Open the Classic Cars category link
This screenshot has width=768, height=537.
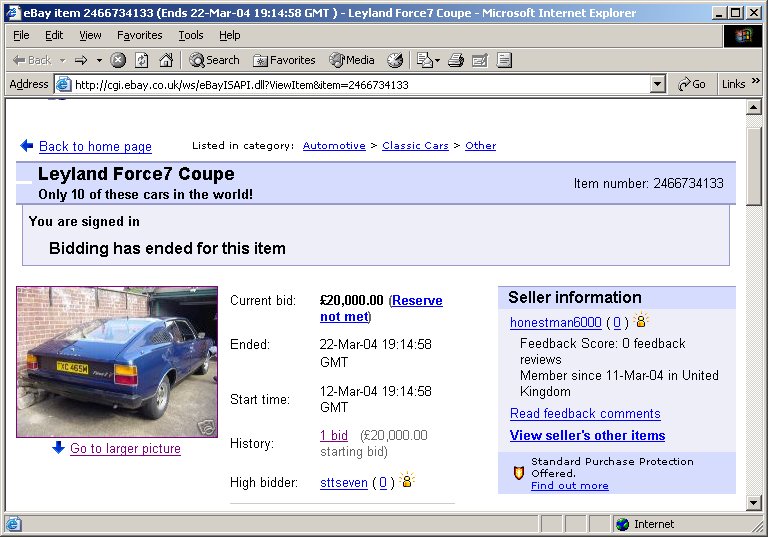tap(415, 146)
